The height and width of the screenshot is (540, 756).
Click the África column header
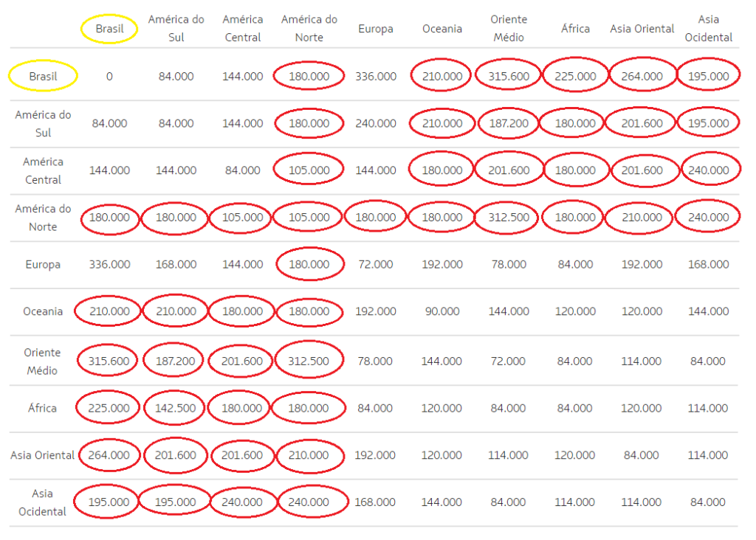tap(575, 29)
